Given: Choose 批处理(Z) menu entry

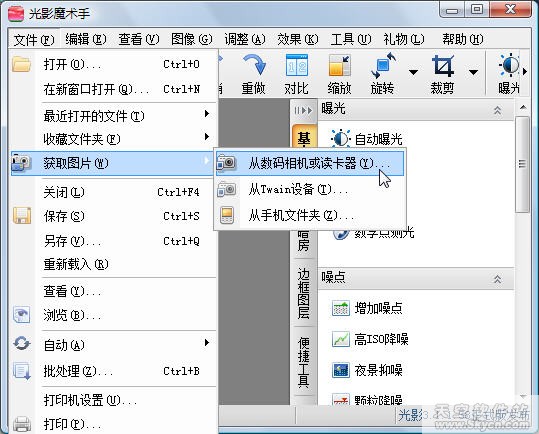Looking at the screenshot, I should coord(113,371).
